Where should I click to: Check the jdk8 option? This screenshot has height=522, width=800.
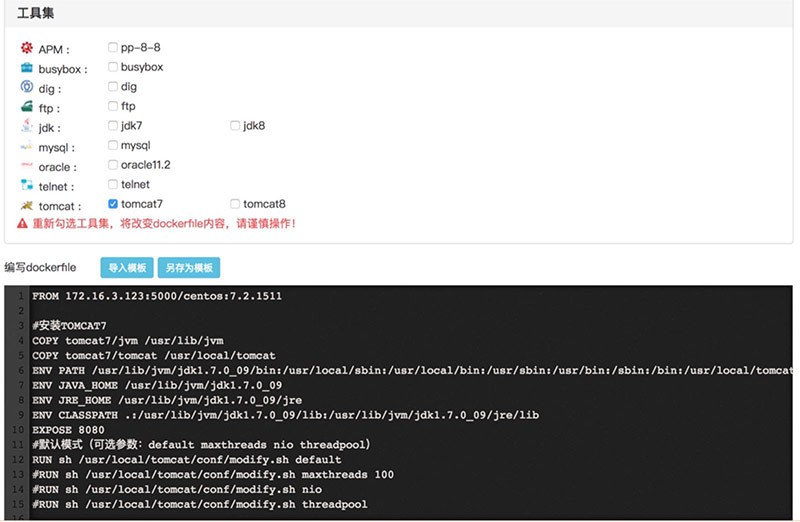pyautogui.click(x=235, y=126)
